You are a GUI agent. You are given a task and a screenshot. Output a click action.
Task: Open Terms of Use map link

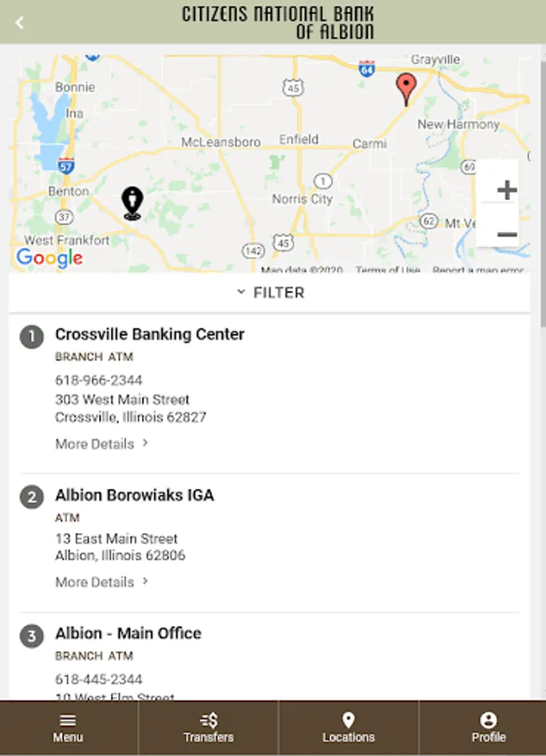click(388, 269)
